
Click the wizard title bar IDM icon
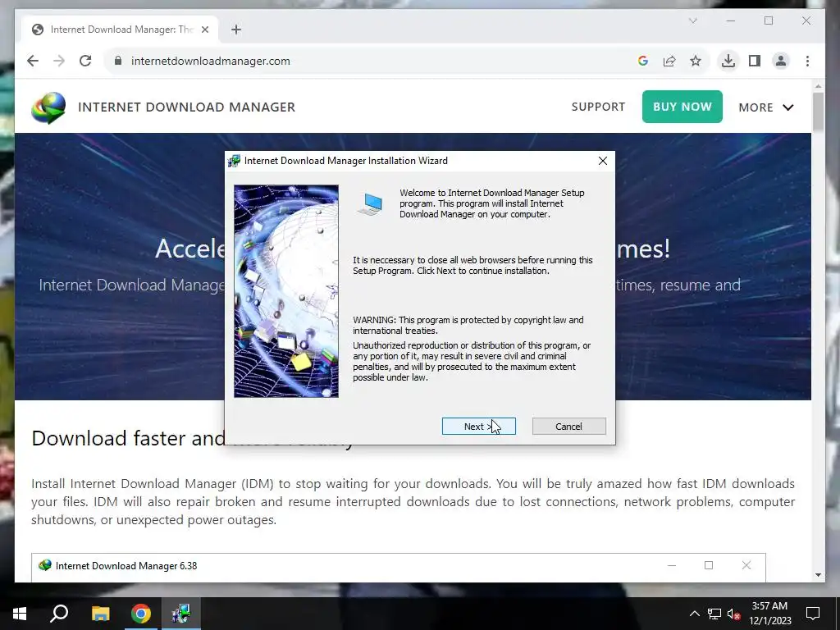click(x=234, y=161)
